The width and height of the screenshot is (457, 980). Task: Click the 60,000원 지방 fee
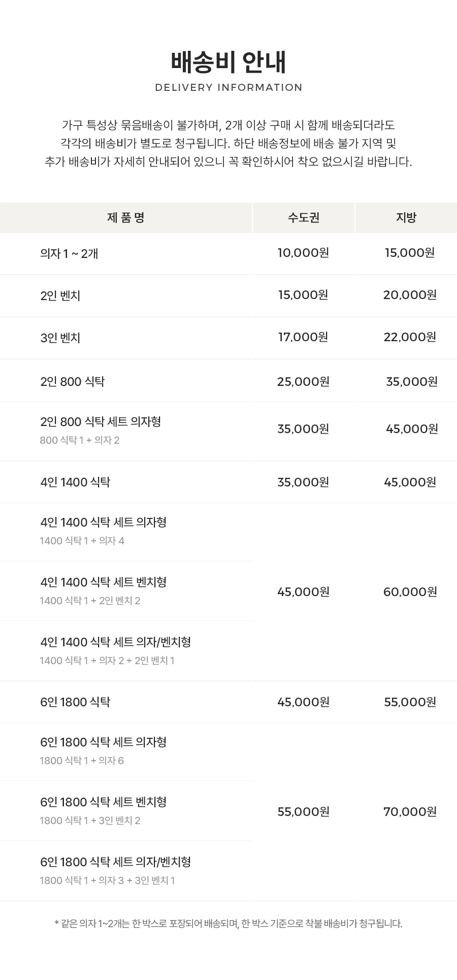point(410,592)
